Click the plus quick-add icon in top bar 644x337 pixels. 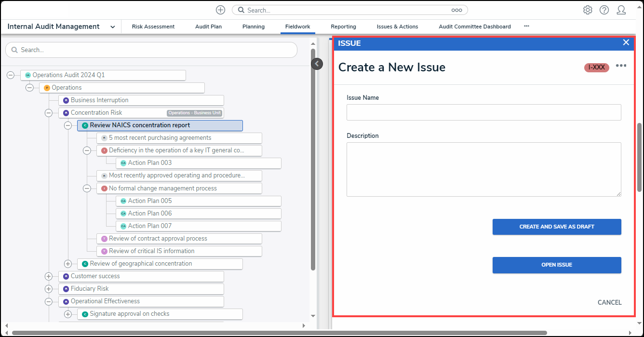(220, 10)
